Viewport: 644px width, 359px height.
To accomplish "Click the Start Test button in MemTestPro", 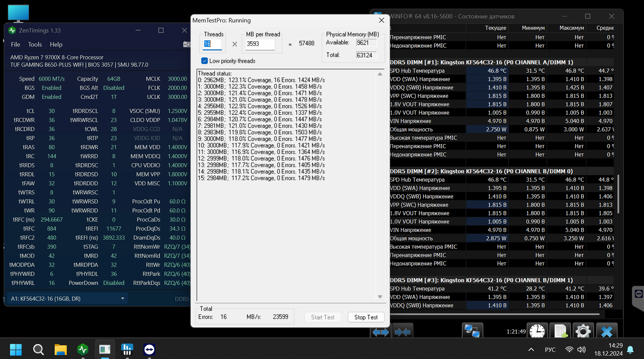I will 323,317.
